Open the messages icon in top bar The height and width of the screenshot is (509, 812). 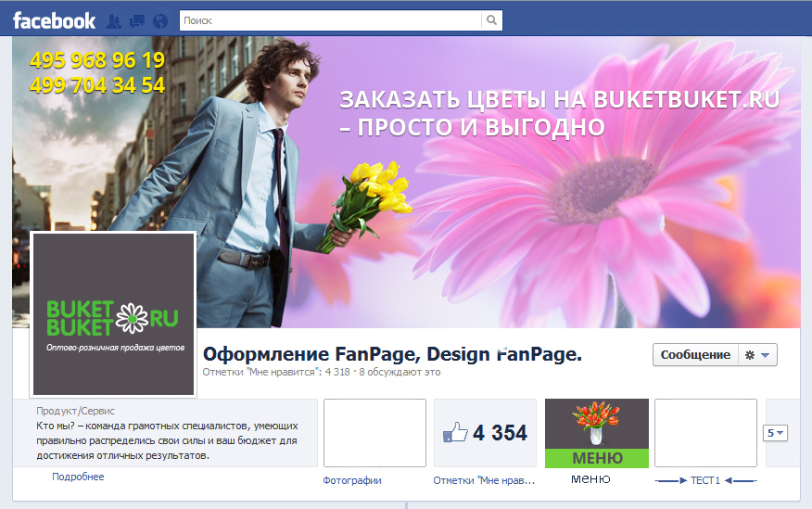pyautogui.click(x=137, y=20)
